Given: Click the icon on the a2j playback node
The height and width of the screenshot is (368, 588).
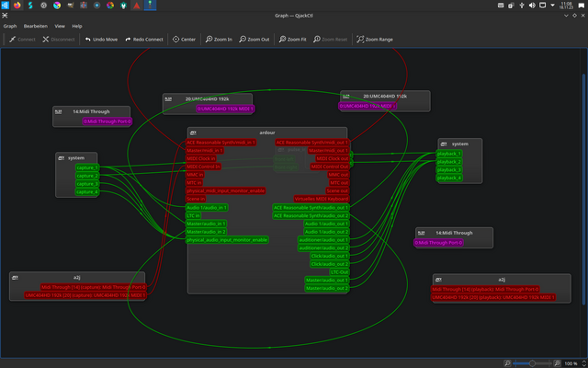Looking at the screenshot, I should pos(439,280).
